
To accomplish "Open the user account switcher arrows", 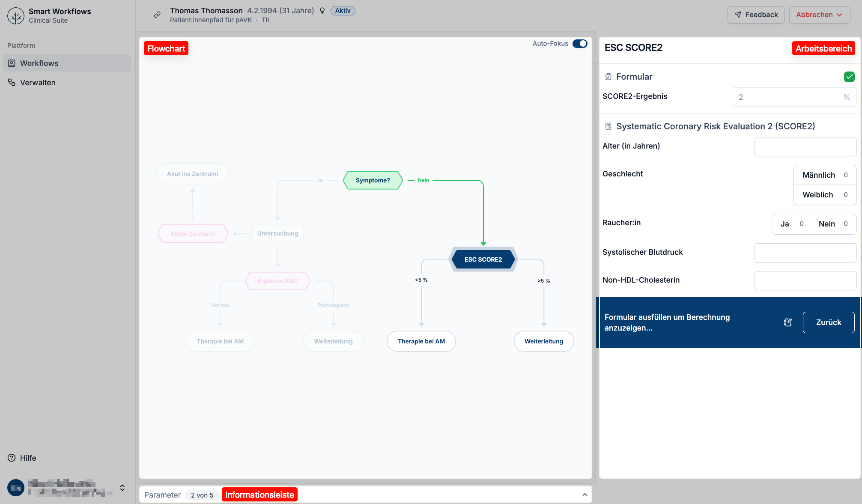I will point(122,488).
